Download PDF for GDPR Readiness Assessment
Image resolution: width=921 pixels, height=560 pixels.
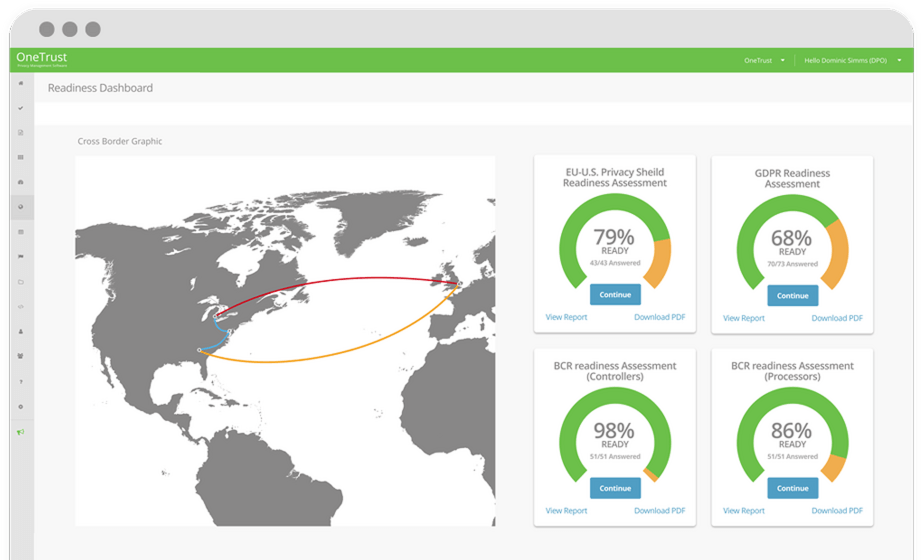(837, 318)
